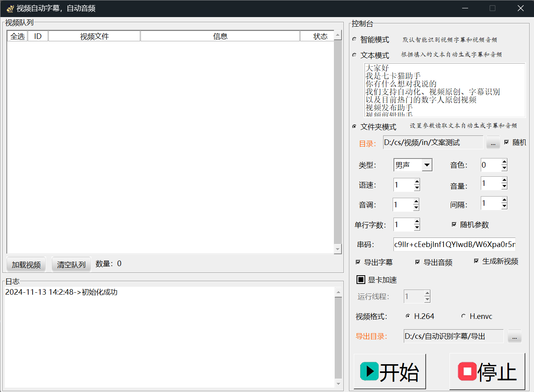Browse for the 目录 folder with the ... button
Viewport: 534px width, 392px height.
point(493,143)
